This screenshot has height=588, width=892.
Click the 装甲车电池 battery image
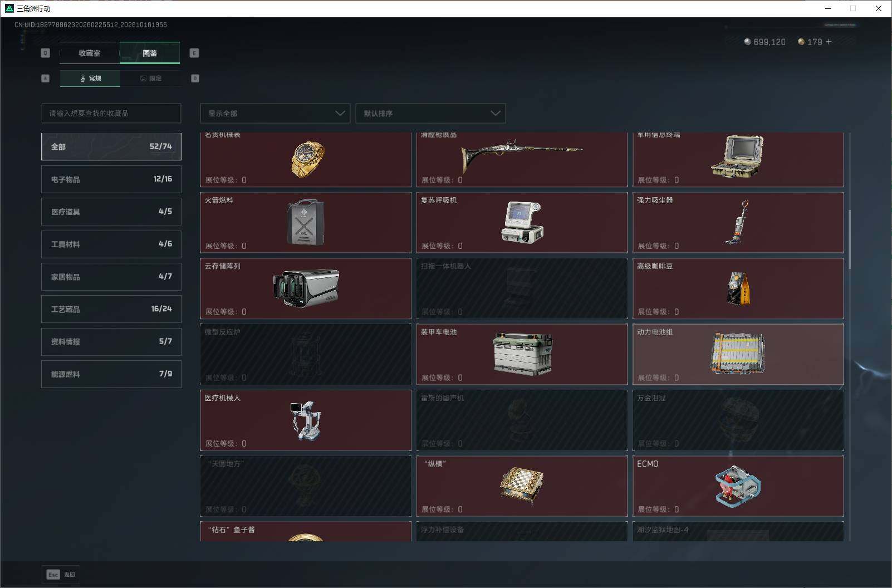[523, 354]
